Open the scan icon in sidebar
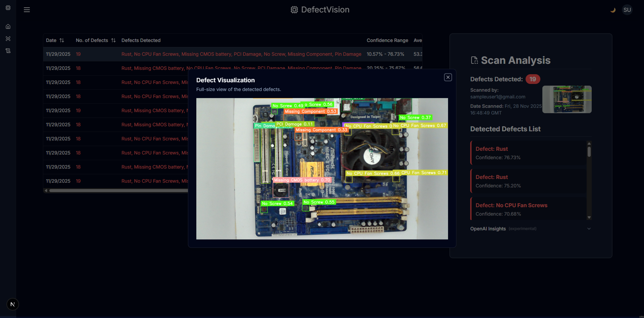Screen dimensions: 644x318 [8, 39]
